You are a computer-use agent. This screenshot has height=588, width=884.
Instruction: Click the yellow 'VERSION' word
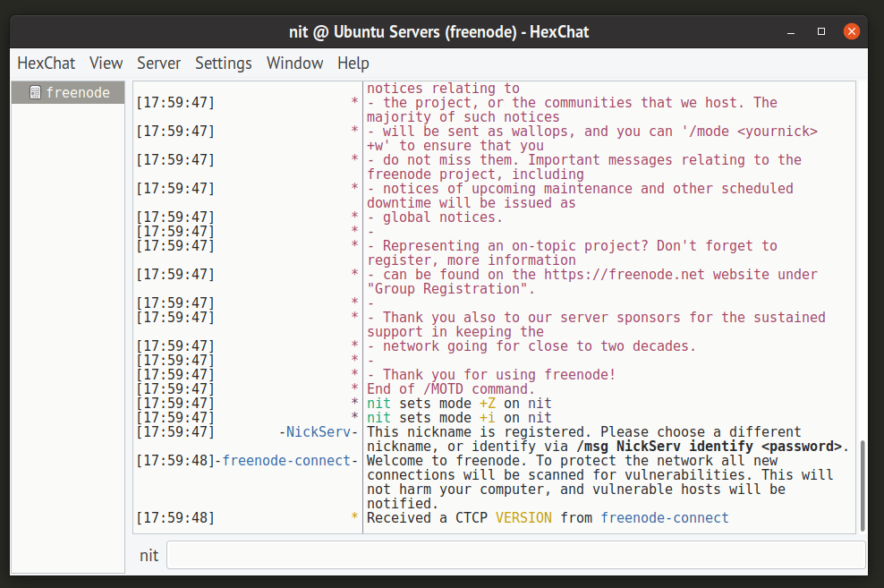click(x=523, y=518)
